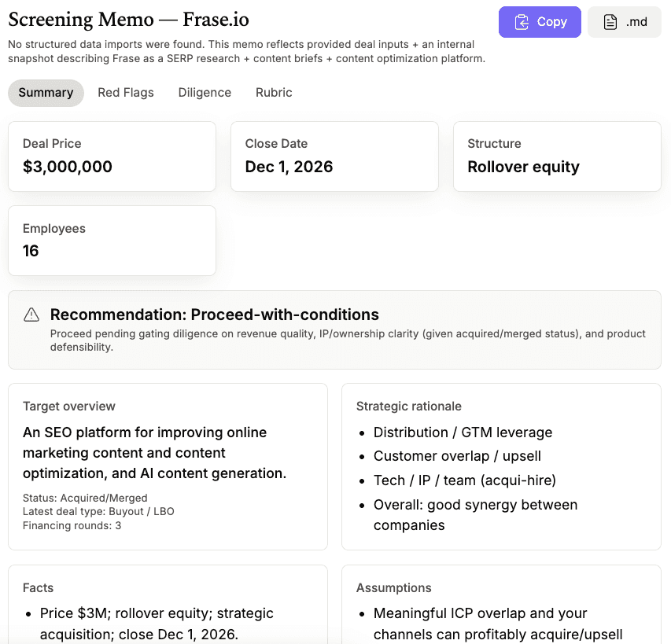Open the Diligence tab
The height and width of the screenshot is (644, 671).
click(205, 93)
